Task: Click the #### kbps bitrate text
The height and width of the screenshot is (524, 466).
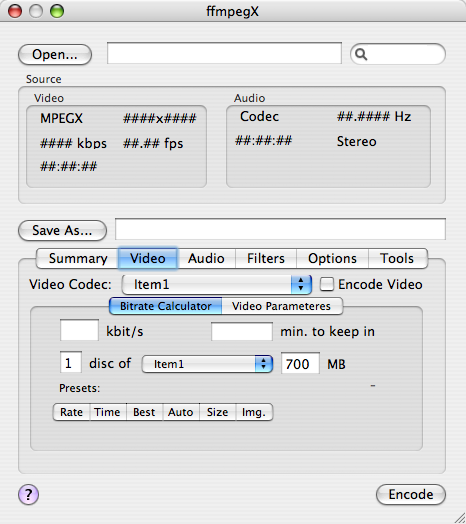Action: tap(74, 144)
